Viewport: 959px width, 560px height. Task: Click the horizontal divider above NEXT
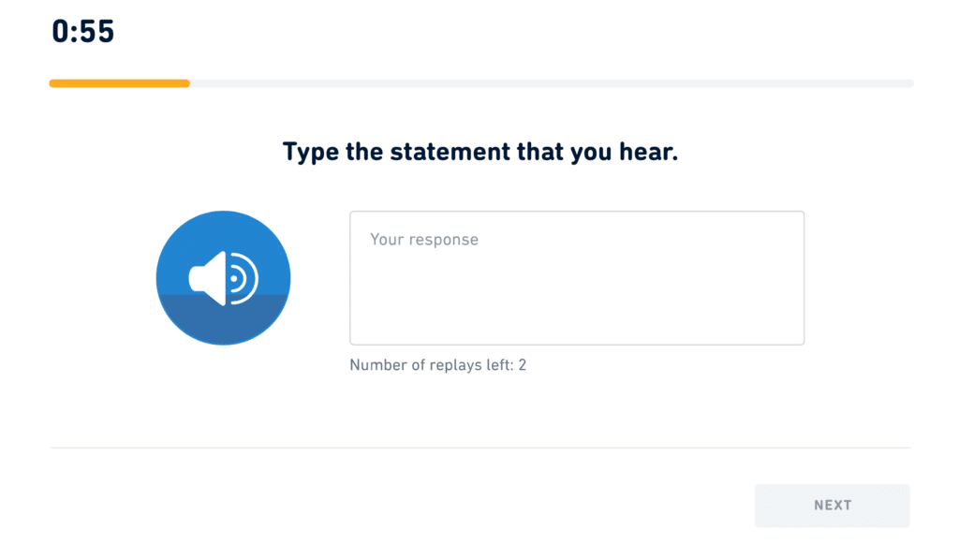tap(479, 448)
